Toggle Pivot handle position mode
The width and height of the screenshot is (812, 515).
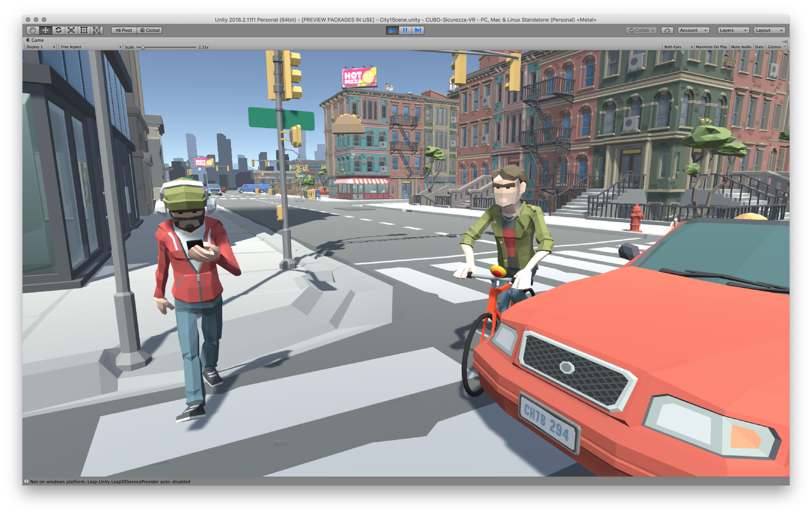pyautogui.click(x=124, y=30)
